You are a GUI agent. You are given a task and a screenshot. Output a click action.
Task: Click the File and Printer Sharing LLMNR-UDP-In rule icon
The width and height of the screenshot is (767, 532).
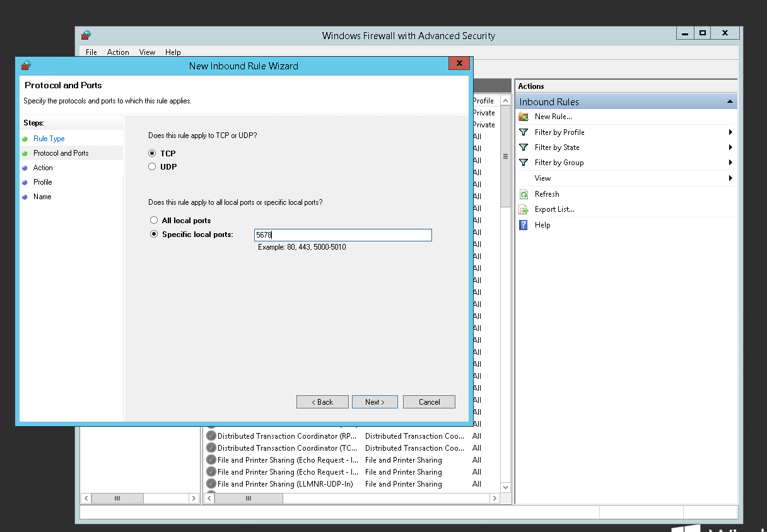(211, 484)
